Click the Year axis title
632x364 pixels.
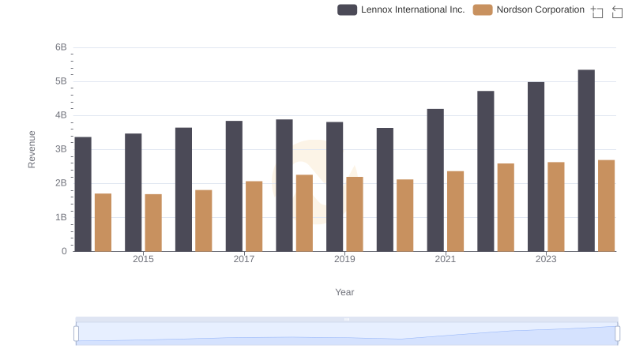pos(344,292)
